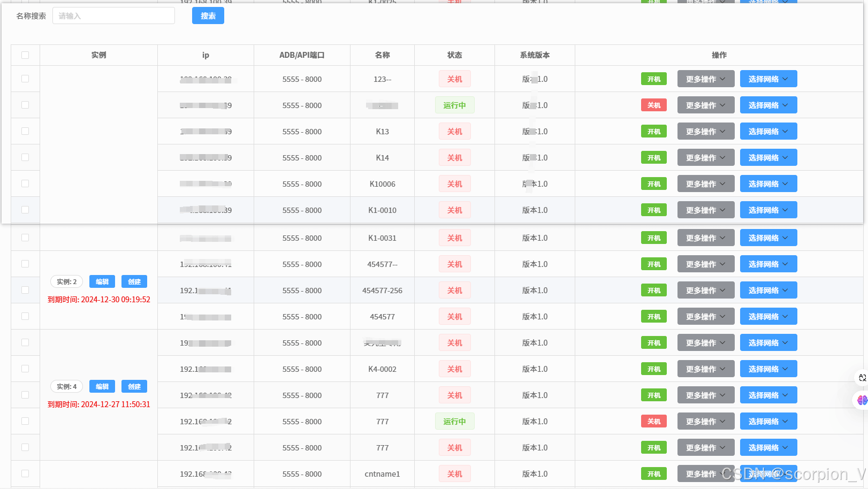Click the 系统版本 column header
The height and width of the screenshot is (489, 868).
point(535,55)
